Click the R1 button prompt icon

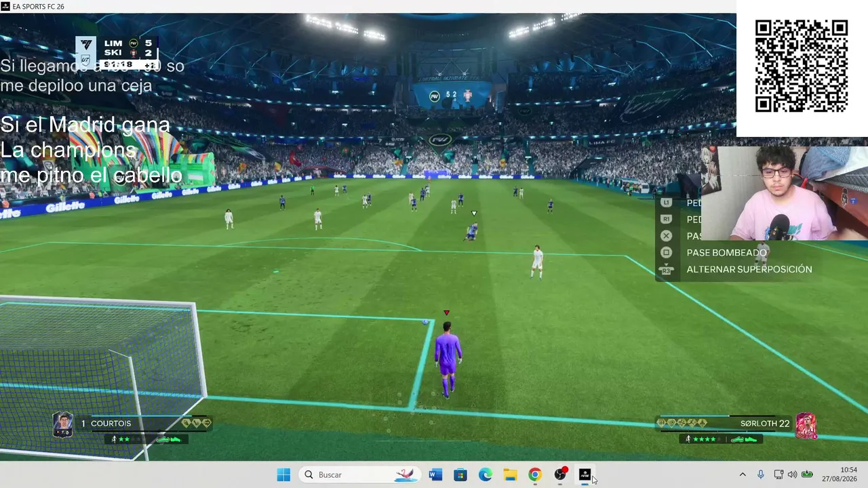coord(666,219)
